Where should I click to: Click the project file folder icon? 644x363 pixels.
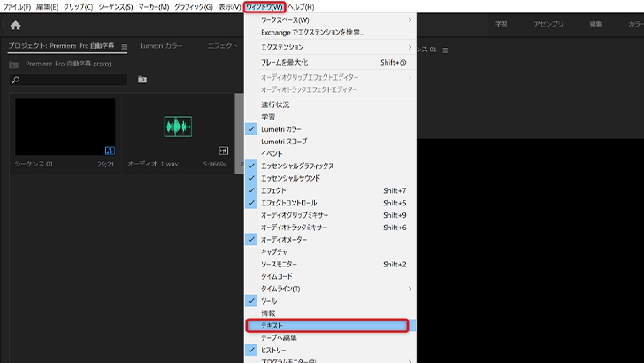[14, 65]
